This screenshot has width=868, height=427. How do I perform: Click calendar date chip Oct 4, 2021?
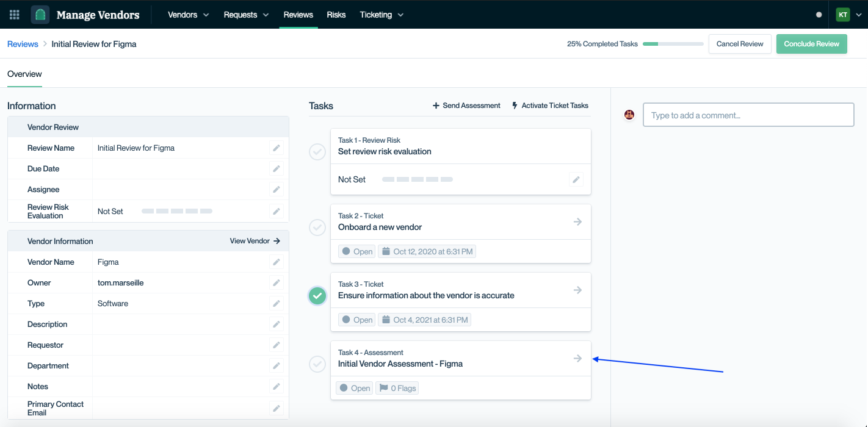click(x=425, y=320)
